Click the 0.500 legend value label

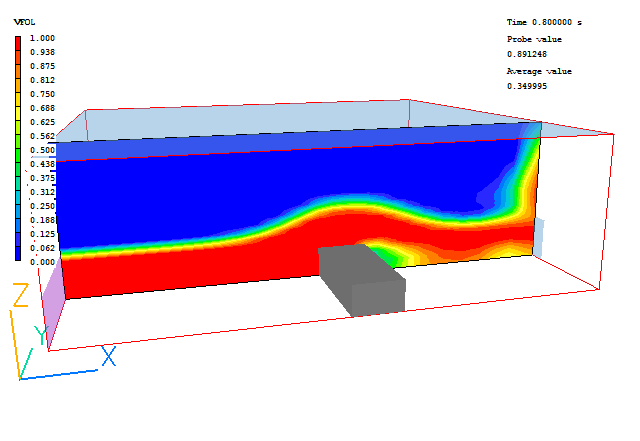pos(42,150)
